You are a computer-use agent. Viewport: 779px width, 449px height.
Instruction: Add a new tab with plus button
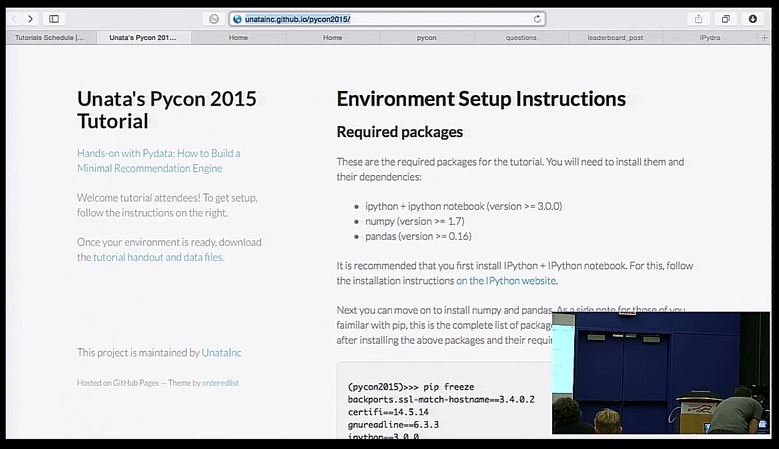(764, 37)
